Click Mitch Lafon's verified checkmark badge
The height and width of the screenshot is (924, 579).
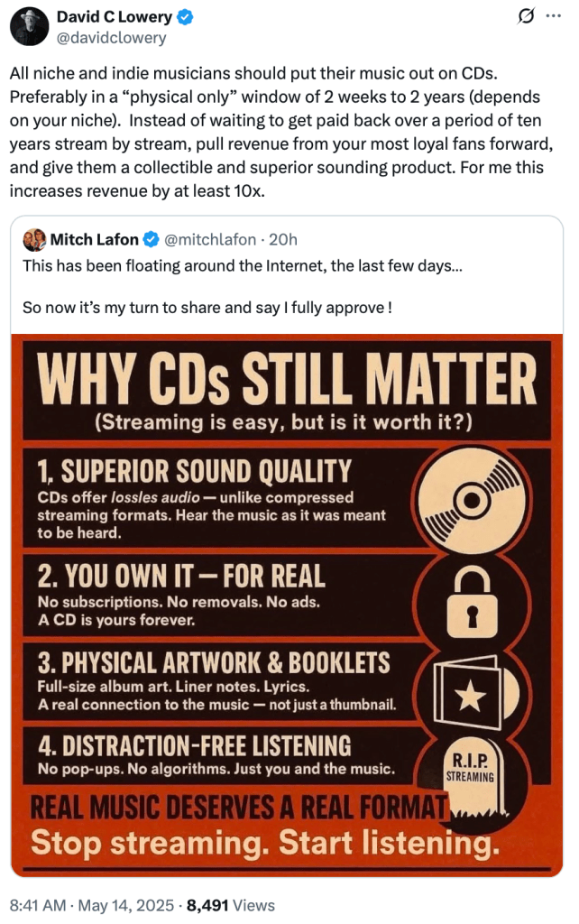point(151,239)
